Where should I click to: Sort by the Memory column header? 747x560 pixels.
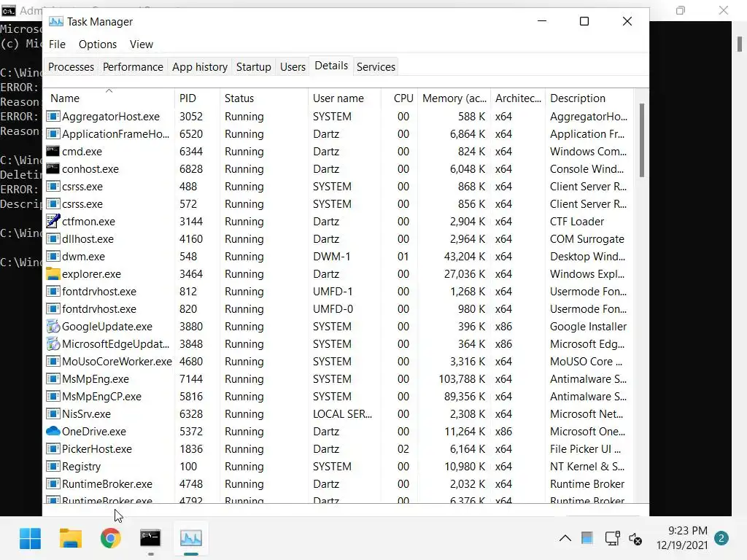tap(454, 98)
